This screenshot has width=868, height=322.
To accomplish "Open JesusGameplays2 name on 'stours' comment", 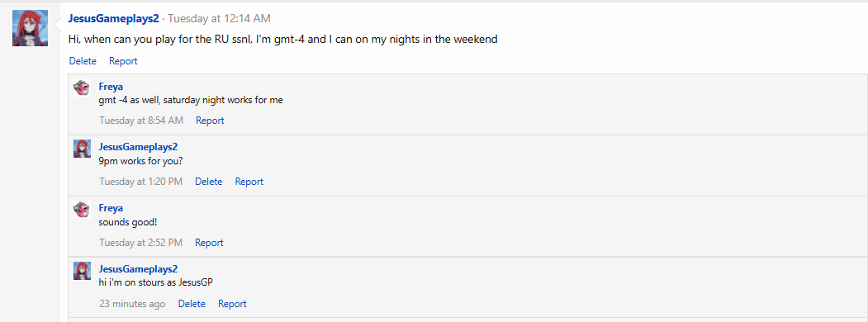I will click(138, 269).
